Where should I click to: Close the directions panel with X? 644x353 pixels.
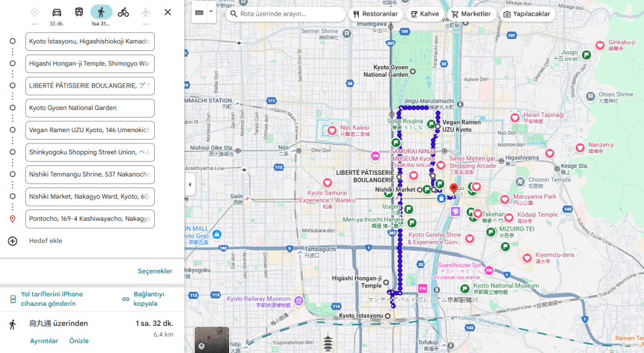[x=167, y=12]
